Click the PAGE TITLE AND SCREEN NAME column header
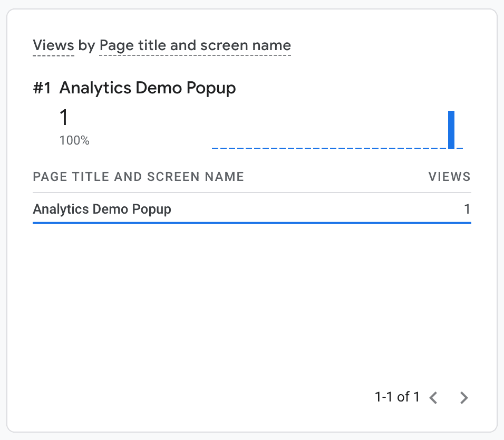This screenshot has height=440, width=504. tap(138, 177)
